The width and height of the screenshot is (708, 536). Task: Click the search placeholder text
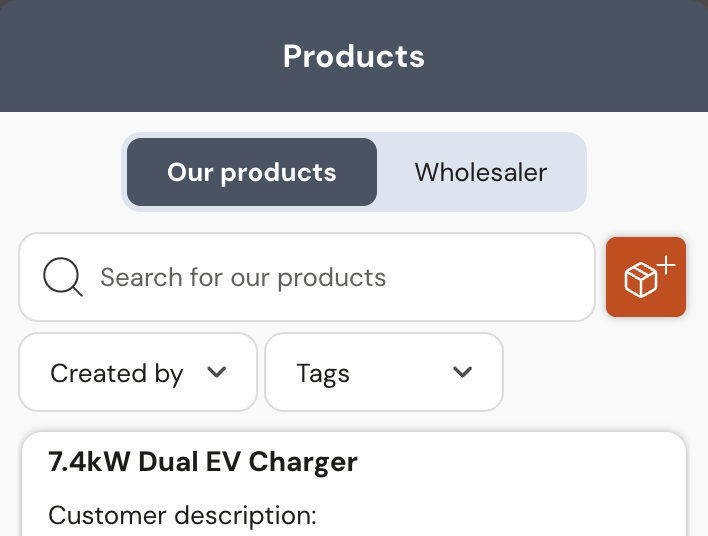pos(243,277)
